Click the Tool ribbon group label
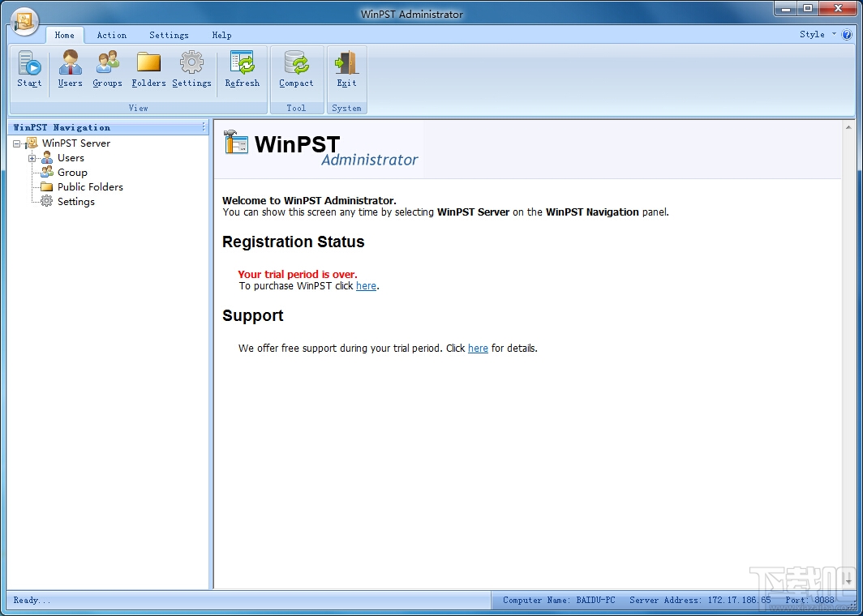This screenshot has width=863, height=616. [296, 108]
